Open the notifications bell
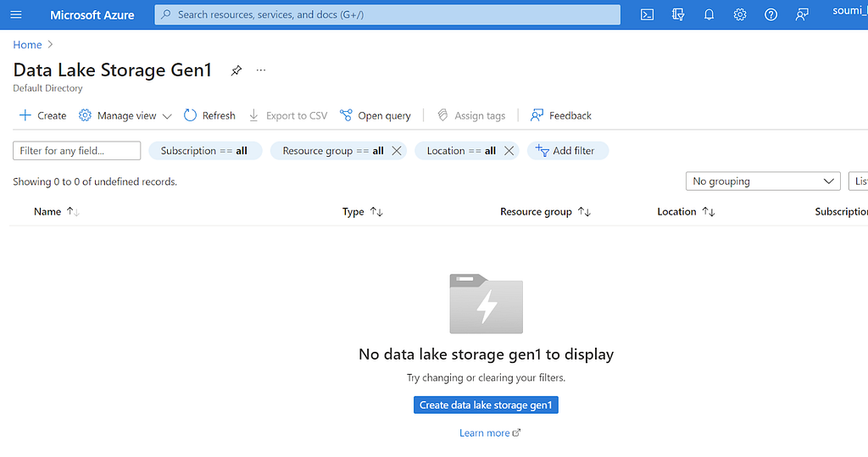This screenshot has height=457, width=868. click(x=709, y=15)
